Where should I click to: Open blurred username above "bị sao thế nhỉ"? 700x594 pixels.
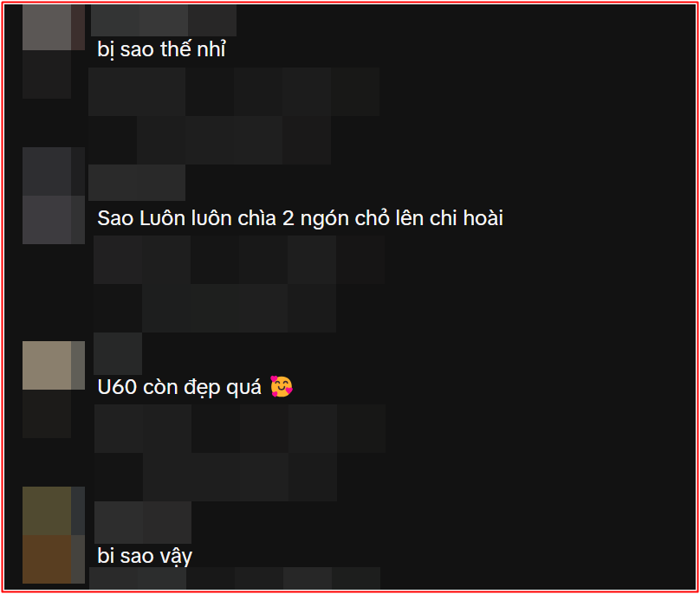pos(164,21)
